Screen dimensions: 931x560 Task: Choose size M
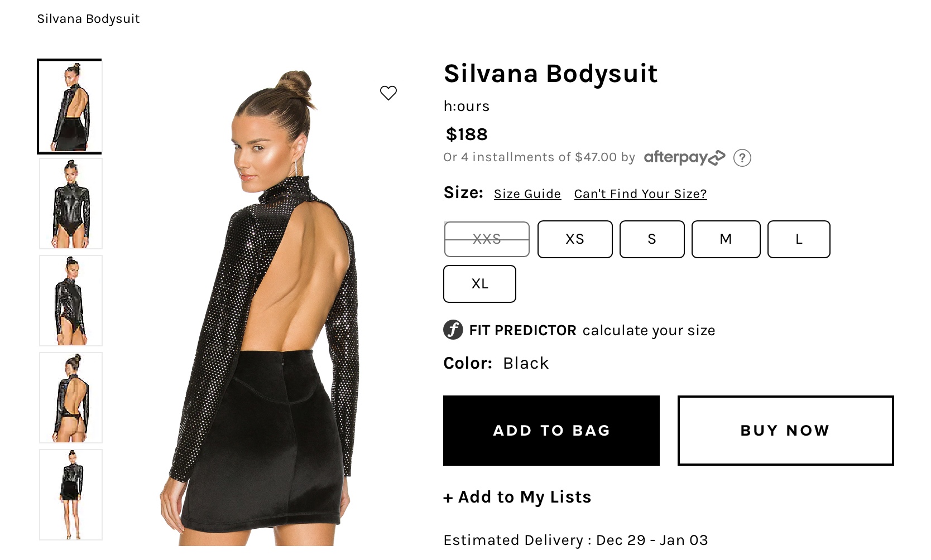tap(726, 239)
